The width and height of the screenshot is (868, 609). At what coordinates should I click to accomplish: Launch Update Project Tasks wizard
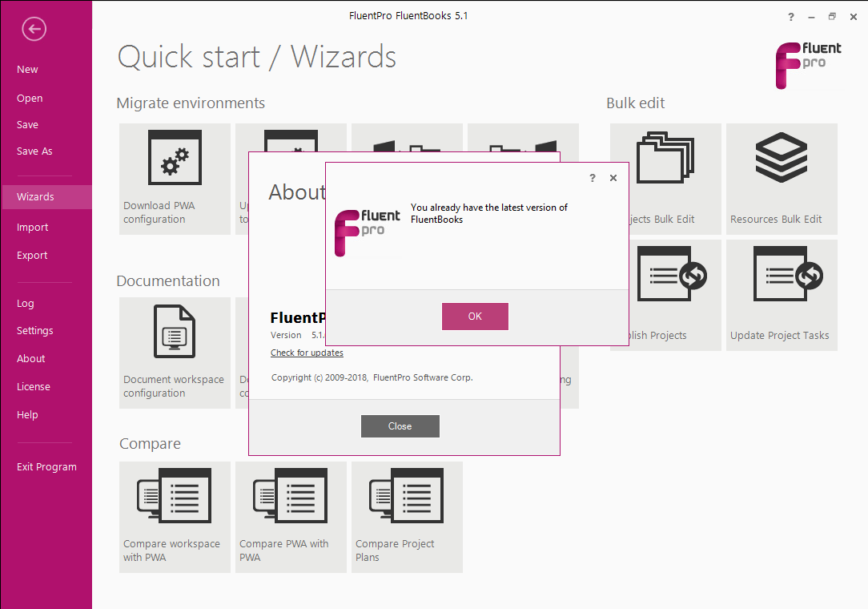[x=782, y=296]
